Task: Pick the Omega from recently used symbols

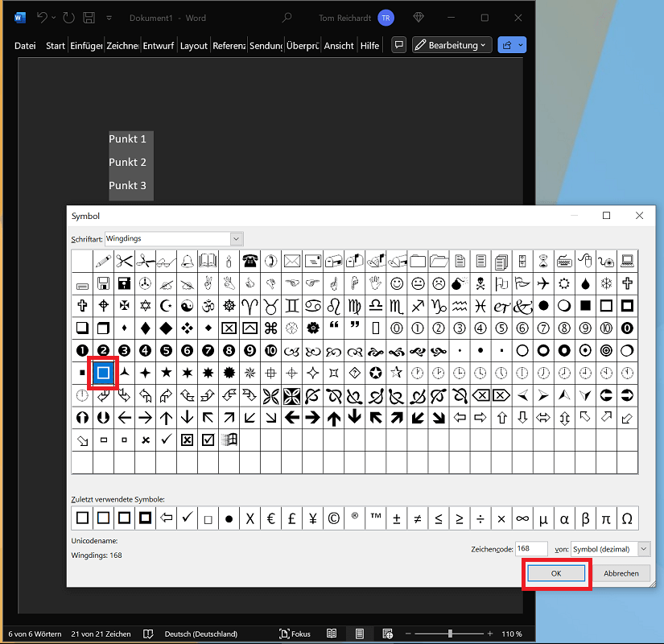Action: [x=627, y=518]
